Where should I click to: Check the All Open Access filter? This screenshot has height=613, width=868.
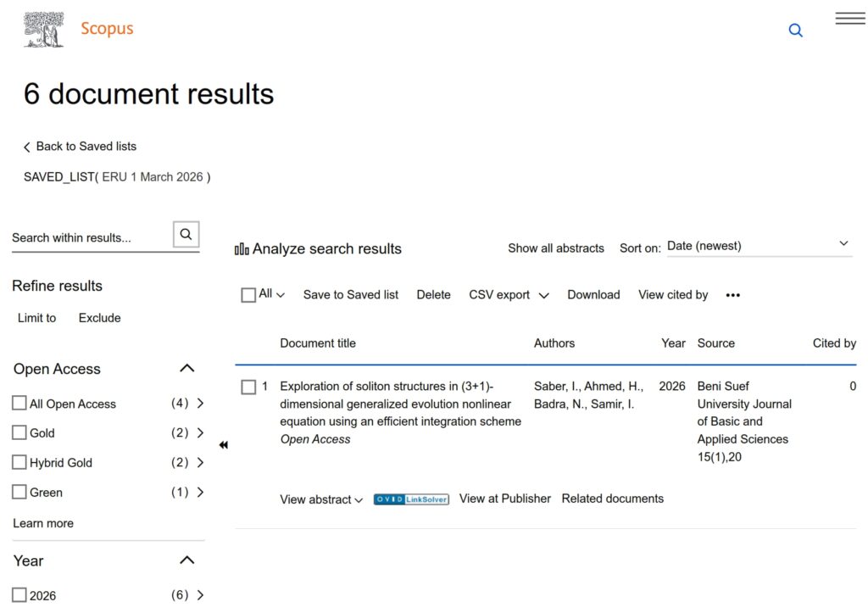tap(19, 404)
